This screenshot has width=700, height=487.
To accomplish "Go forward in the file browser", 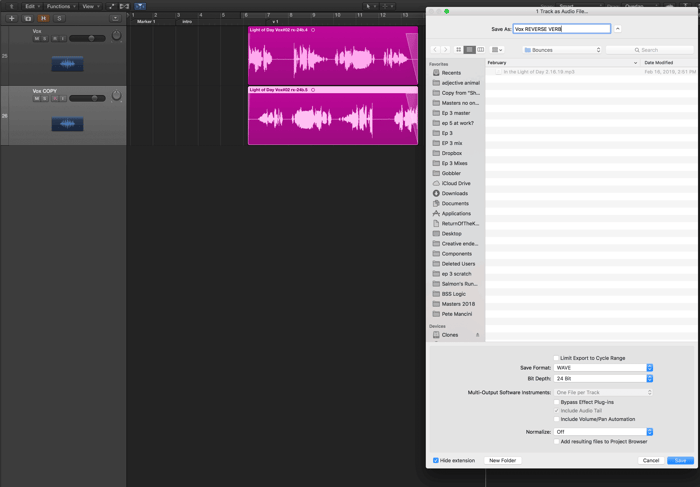I will pyautogui.click(x=445, y=50).
